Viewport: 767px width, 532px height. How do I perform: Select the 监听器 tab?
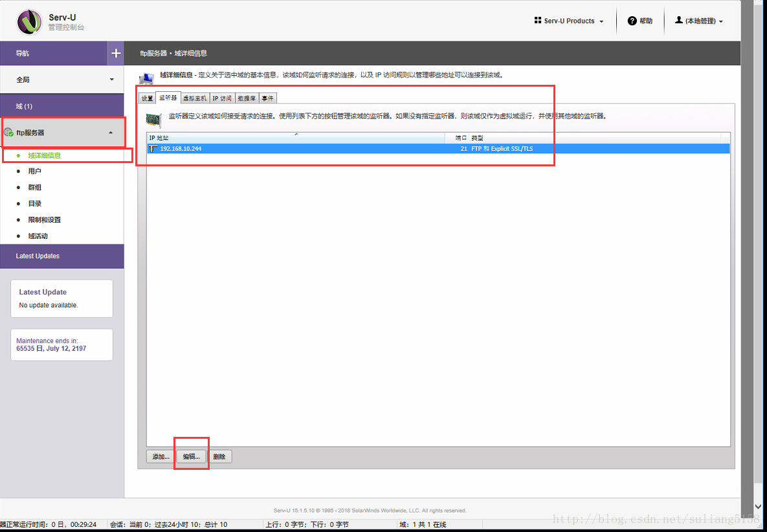[x=168, y=98]
